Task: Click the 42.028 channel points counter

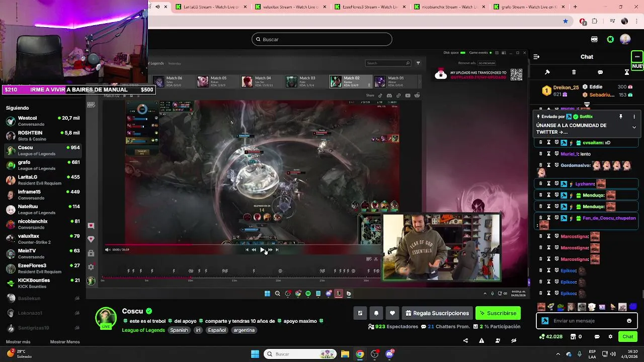Action: [551, 337]
